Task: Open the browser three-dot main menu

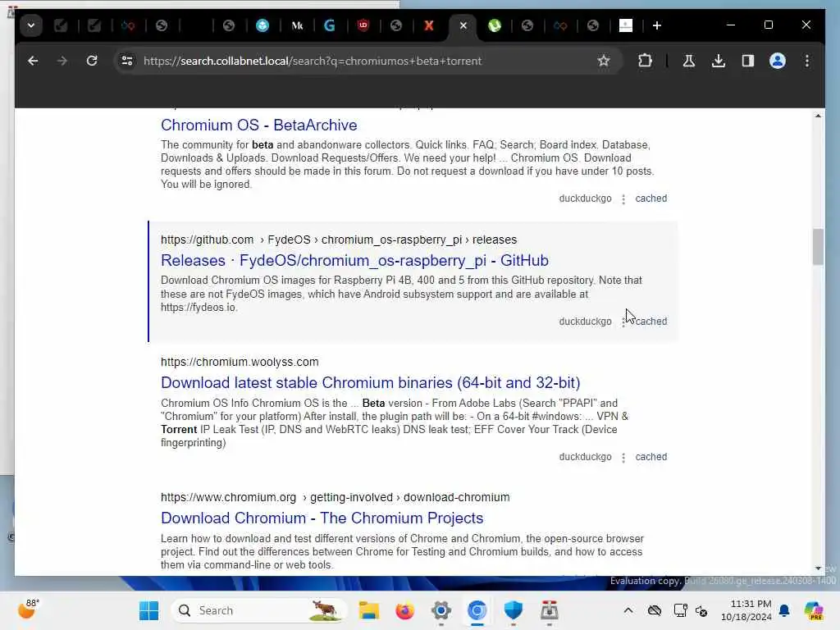Action: tap(807, 61)
